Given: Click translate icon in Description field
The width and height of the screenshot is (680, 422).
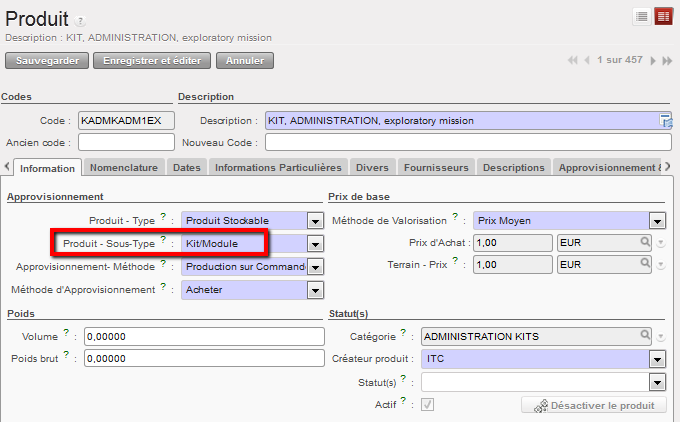Looking at the screenshot, I should tap(665, 121).
